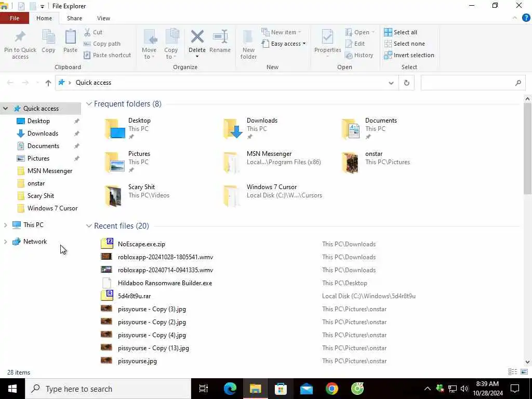Viewport: 532px width, 399px height.
Task: Click the scrollbar down arrow
Action: 527,362
